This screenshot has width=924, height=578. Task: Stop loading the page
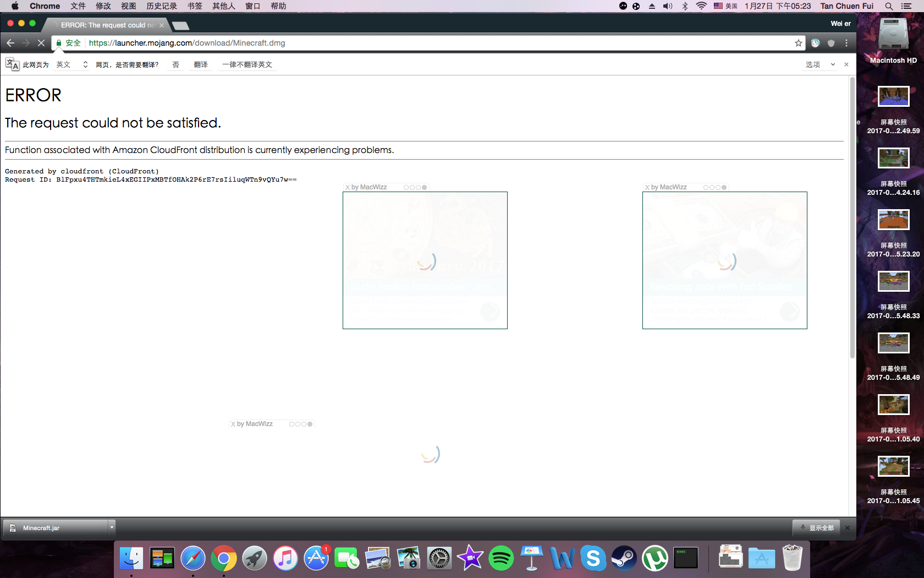tap(41, 43)
